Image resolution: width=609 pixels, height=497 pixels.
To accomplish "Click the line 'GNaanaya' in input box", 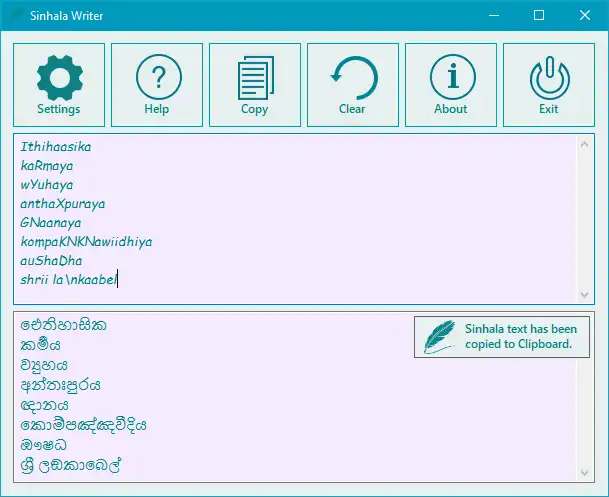I will (x=51, y=223).
